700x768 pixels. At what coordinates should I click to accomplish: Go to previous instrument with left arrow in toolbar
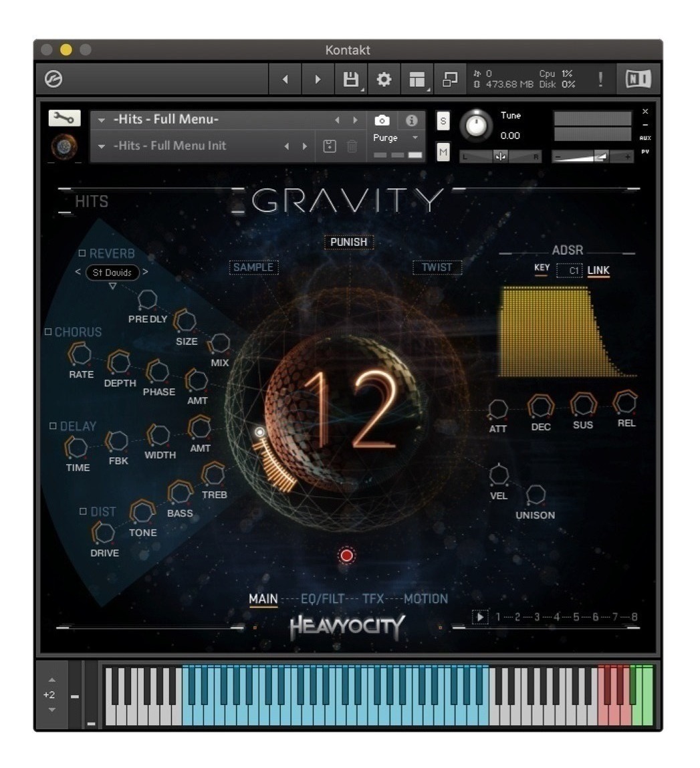[x=285, y=79]
